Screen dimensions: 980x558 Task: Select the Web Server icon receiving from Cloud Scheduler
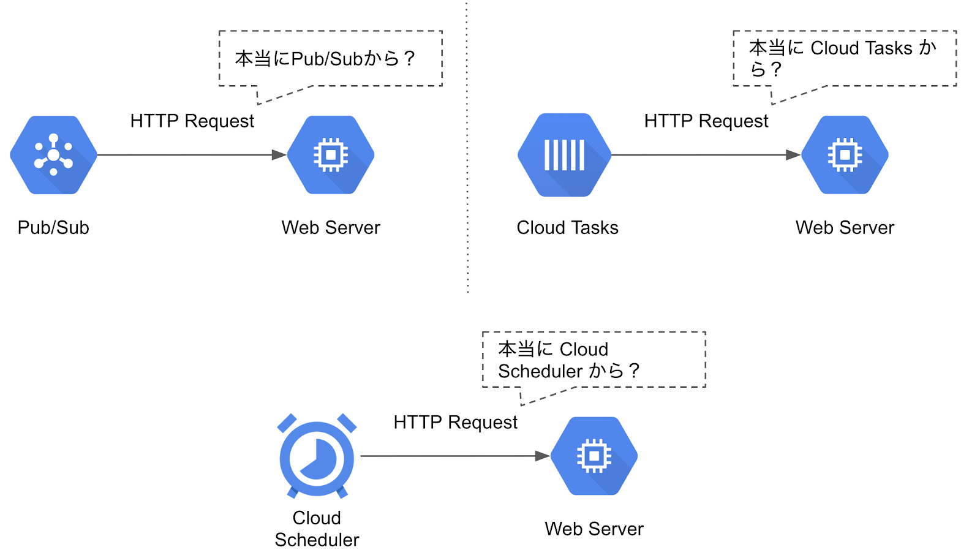coord(594,456)
